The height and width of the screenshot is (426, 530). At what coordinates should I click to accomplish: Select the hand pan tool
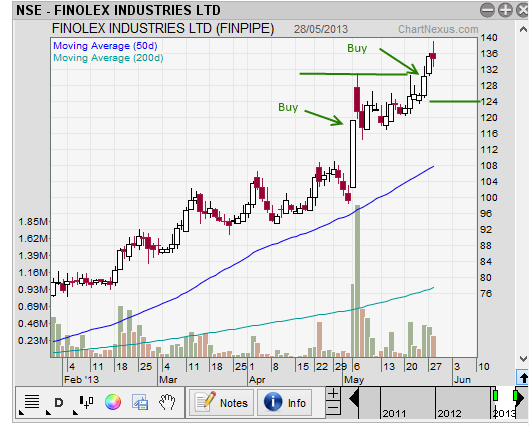tap(167, 402)
